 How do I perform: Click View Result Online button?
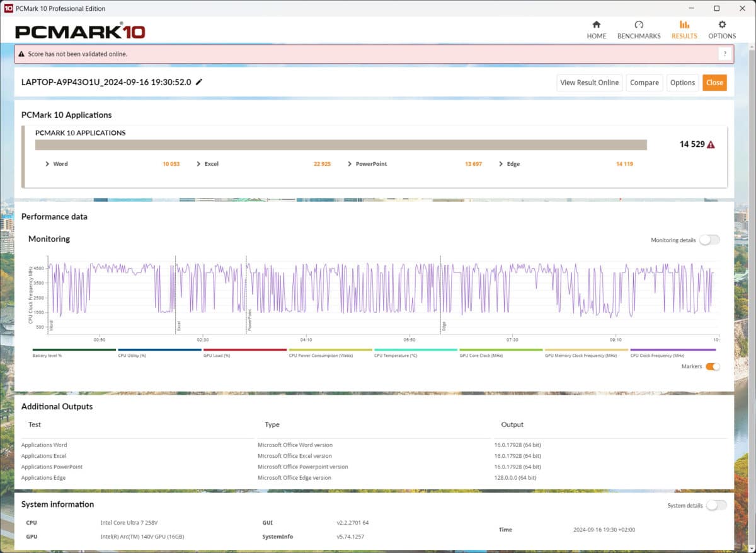(x=590, y=83)
